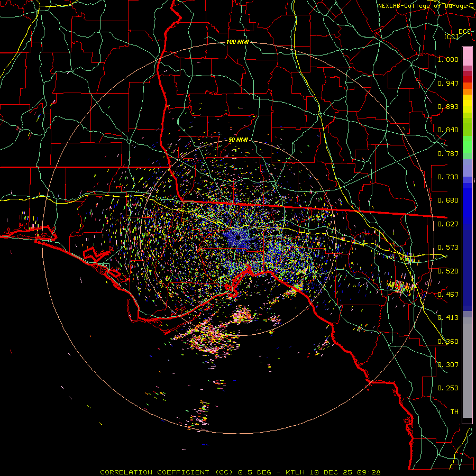This screenshot has height=476, width=476.
Task: Click the KTLH station identifier
Action: click(x=295, y=472)
